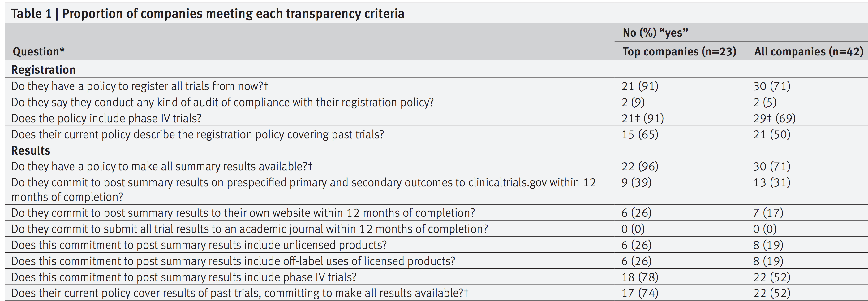Click 'All companies (n=42)' column header

pos(808,52)
